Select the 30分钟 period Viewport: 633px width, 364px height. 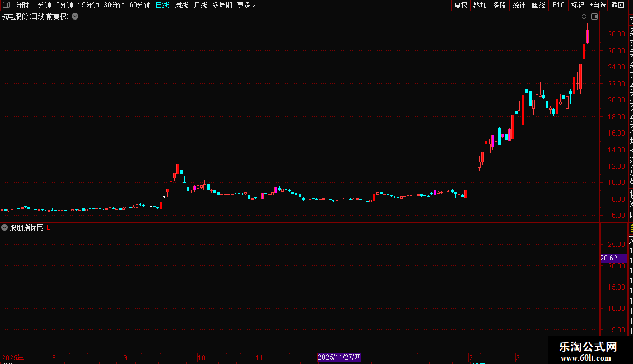(x=114, y=5)
